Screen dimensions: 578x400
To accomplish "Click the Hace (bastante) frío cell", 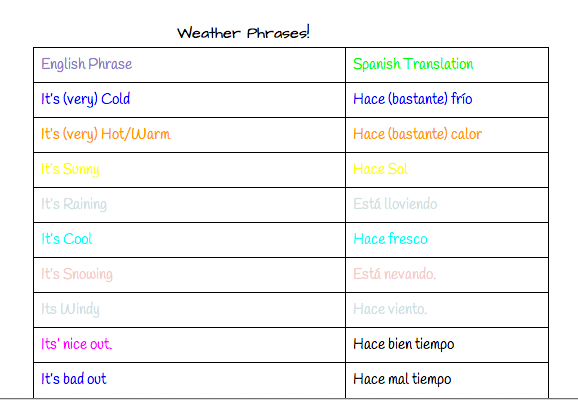I will point(447,100).
